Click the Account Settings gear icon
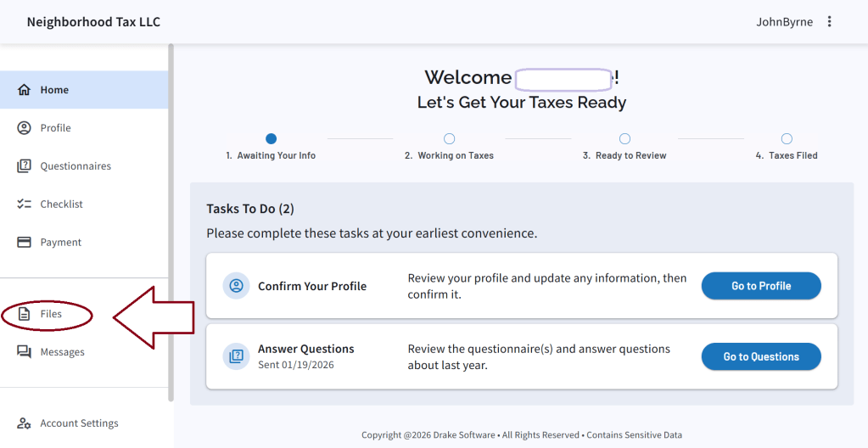868x448 pixels. point(24,423)
